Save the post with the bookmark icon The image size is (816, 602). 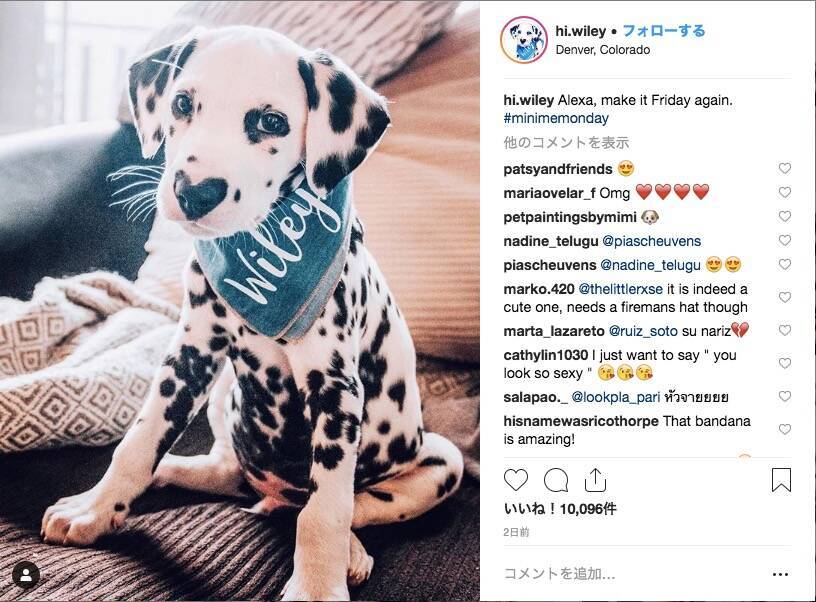pos(781,480)
